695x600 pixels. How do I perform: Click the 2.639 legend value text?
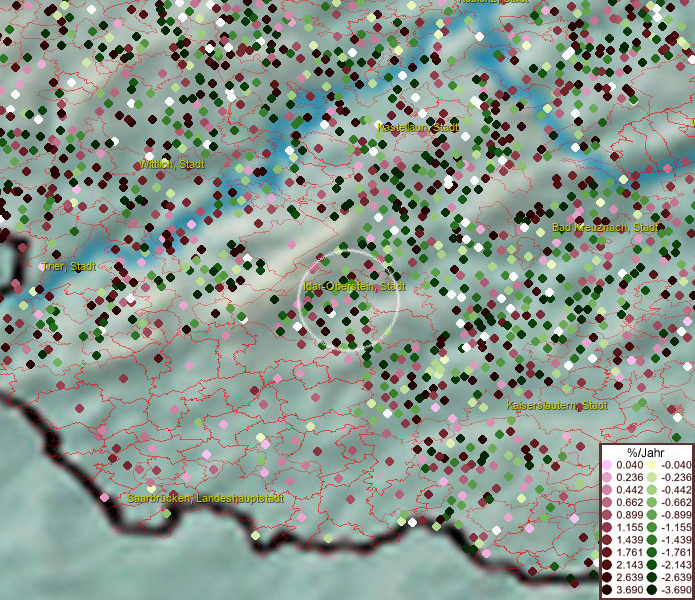[x=629, y=577]
